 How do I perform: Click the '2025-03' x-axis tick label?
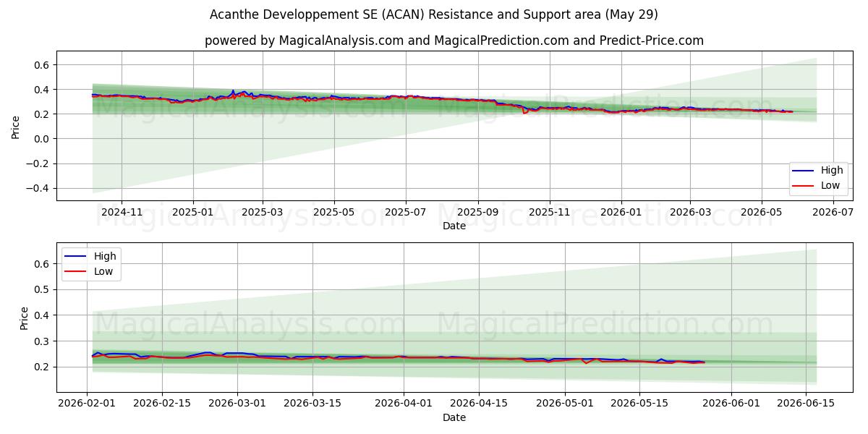[262, 212]
